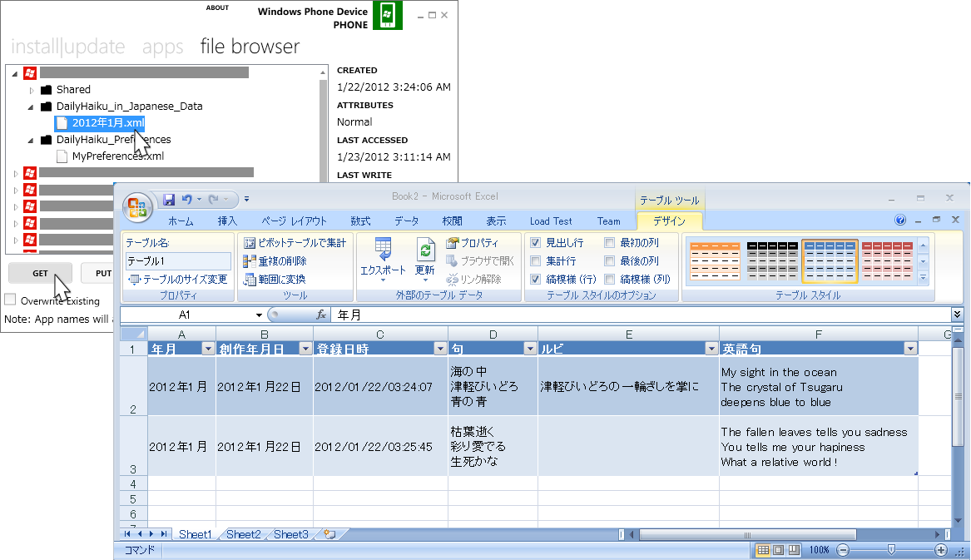Open the ページ レイアウト ribbon tab
Viewport: 971px width, 560px height.
tap(294, 221)
